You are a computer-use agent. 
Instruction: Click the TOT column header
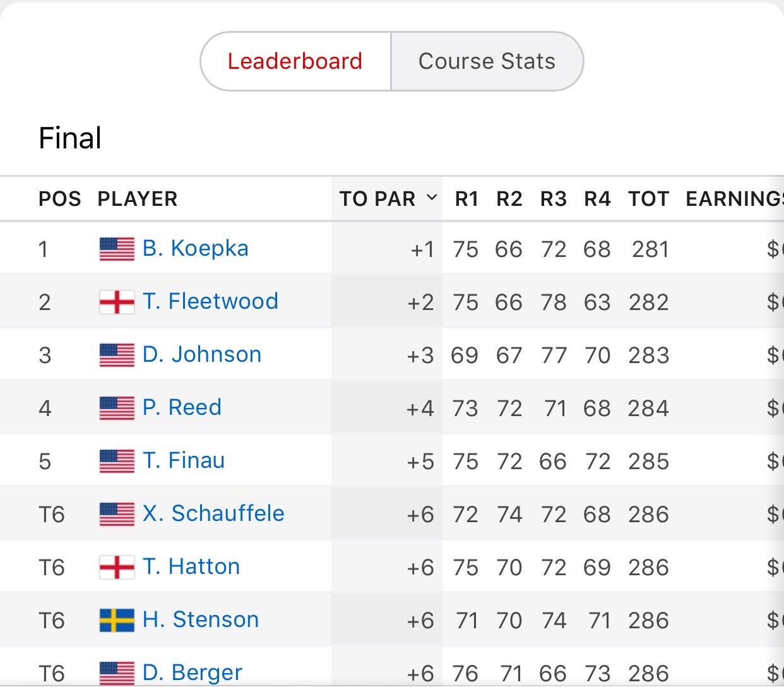click(648, 198)
